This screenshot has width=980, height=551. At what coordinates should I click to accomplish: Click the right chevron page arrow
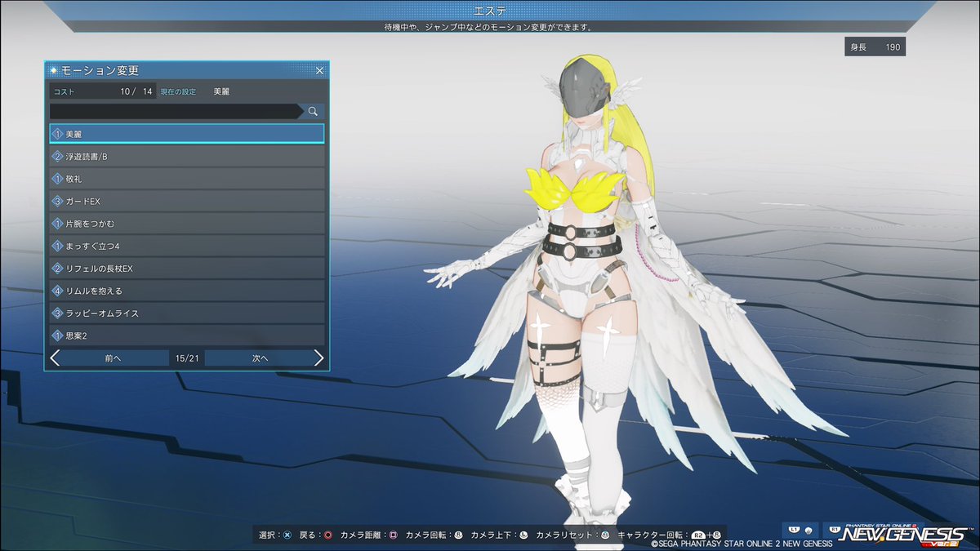(x=319, y=358)
